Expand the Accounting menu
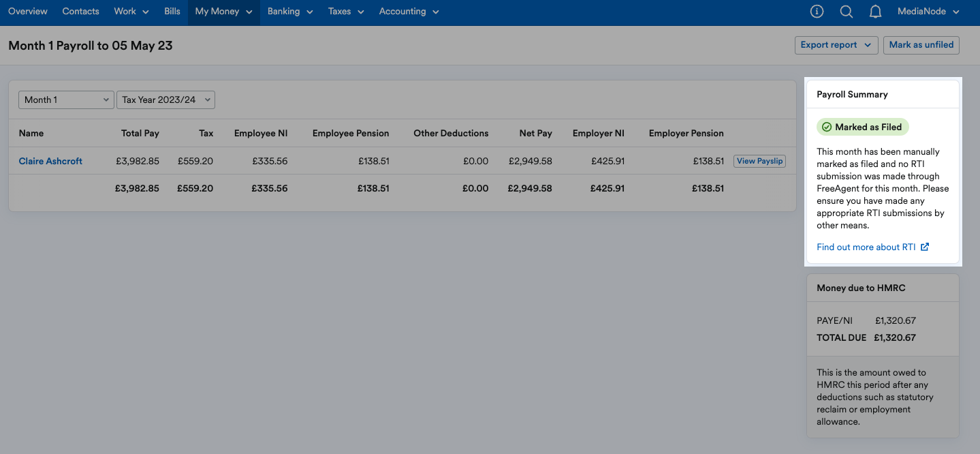 [409, 12]
